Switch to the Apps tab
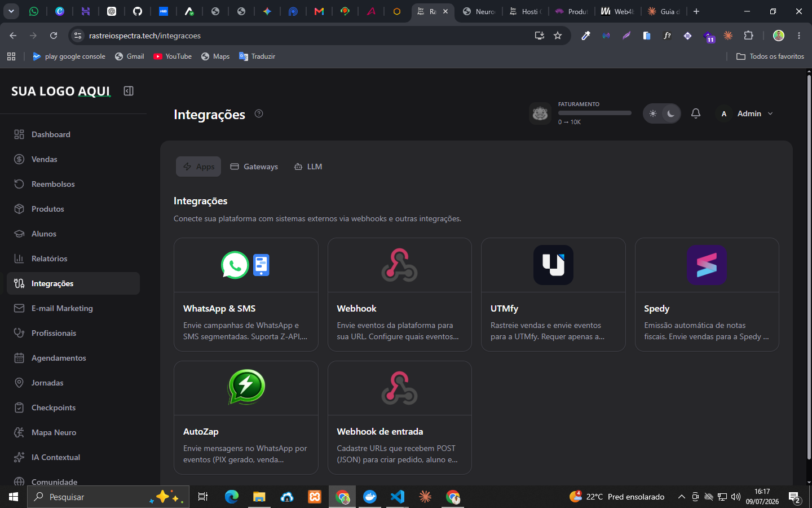Viewport: 812px width, 508px height. pyautogui.click(x=198, y=167)
